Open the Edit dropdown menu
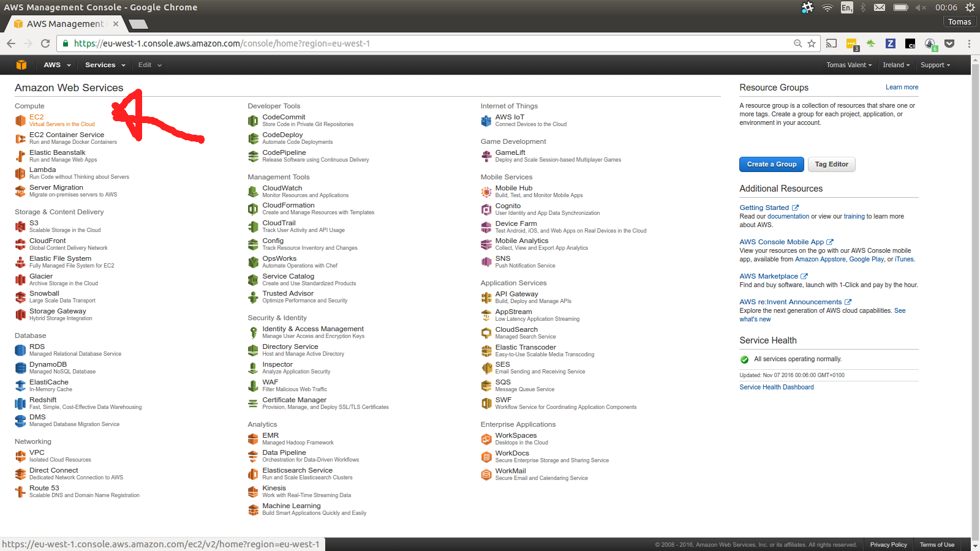Image resolution: width=980 pixels, height=551 pixels. (149, 65)
